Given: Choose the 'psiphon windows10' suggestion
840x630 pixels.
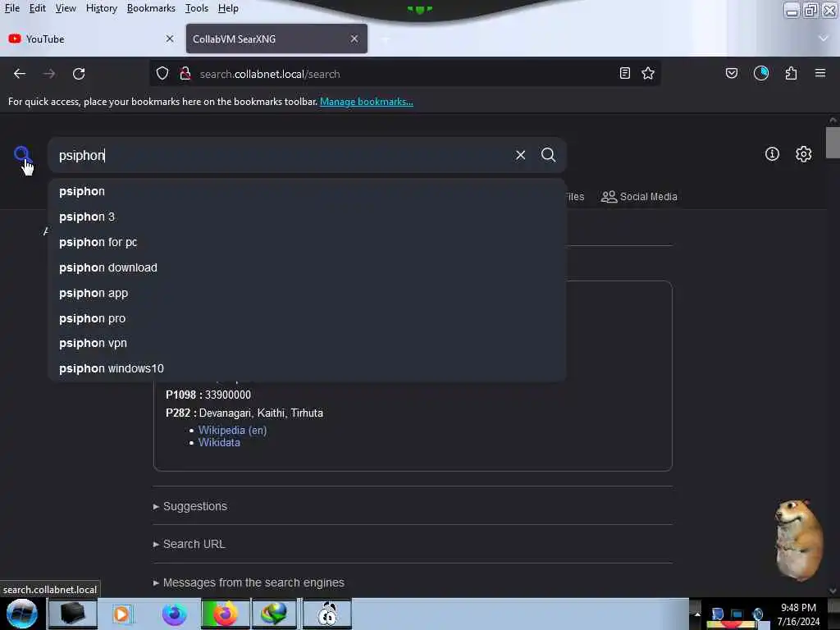Looking at the screenshot, I should pos(307,368).
